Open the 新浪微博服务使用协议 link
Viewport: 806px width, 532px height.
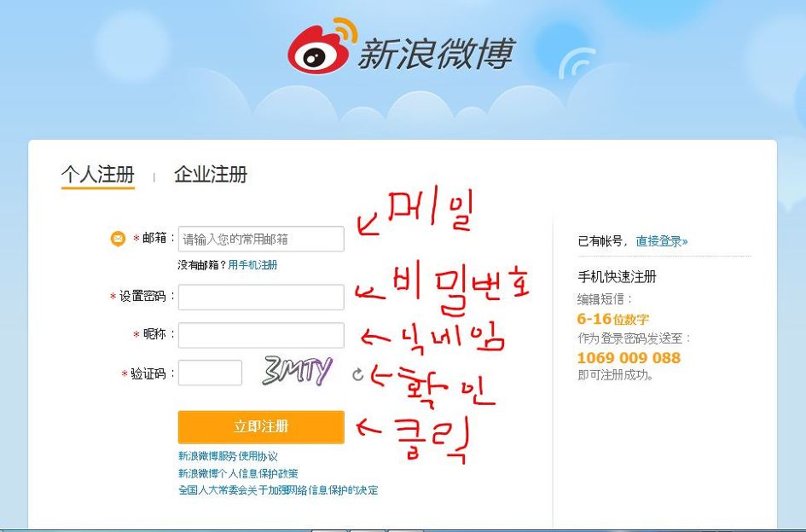pyautogui.click(x=229, y=456)
